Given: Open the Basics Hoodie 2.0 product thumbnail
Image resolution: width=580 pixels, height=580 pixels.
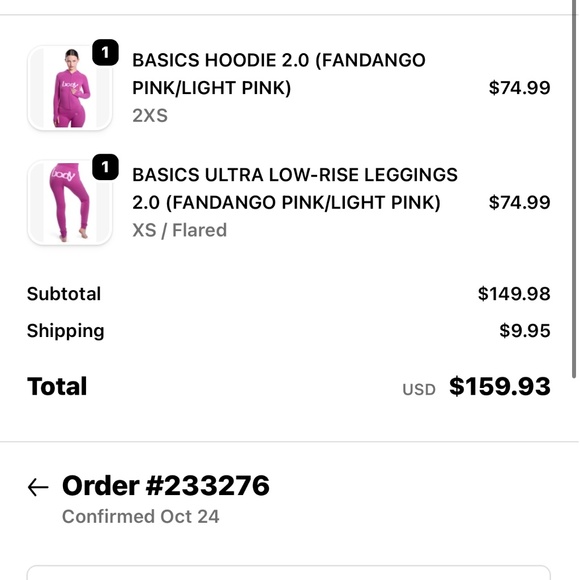Looking at the screenshot, I should (x=70, y=88).
